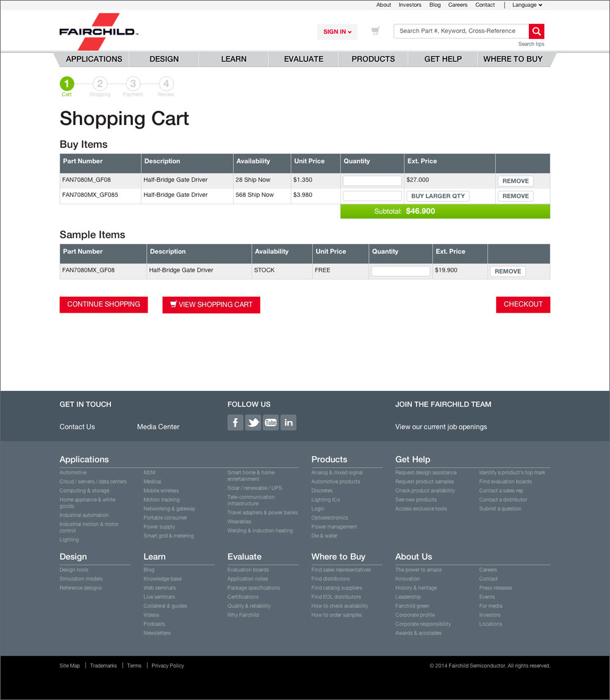Open the Applications nav tab

(94, 59)
